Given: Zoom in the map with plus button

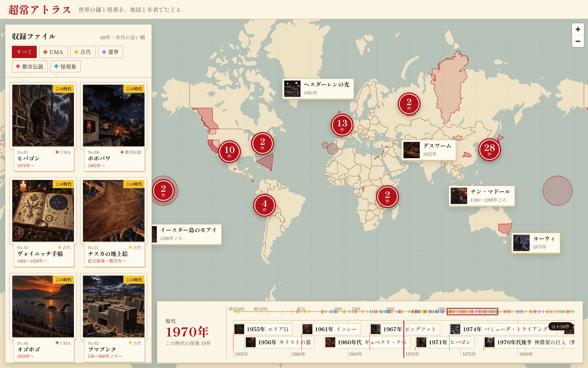Looking at the screenshot, I should [578, 29].
